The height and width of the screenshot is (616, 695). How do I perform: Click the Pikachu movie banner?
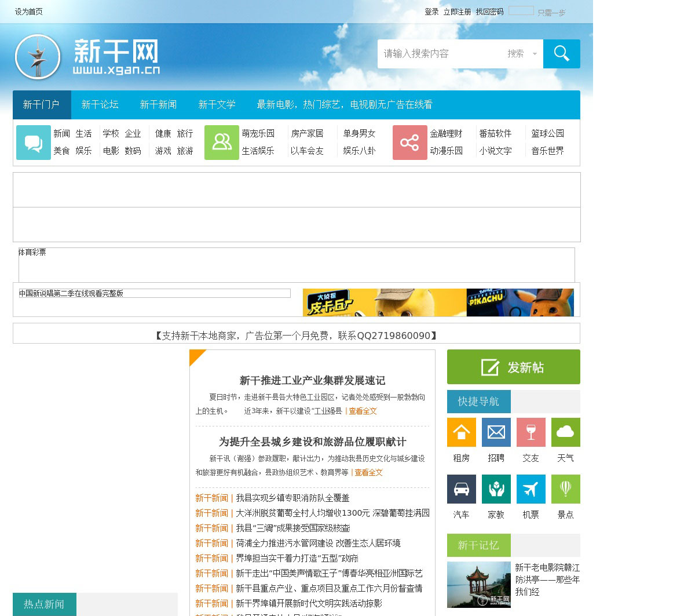pyautogui.click(x=438, y=302)
